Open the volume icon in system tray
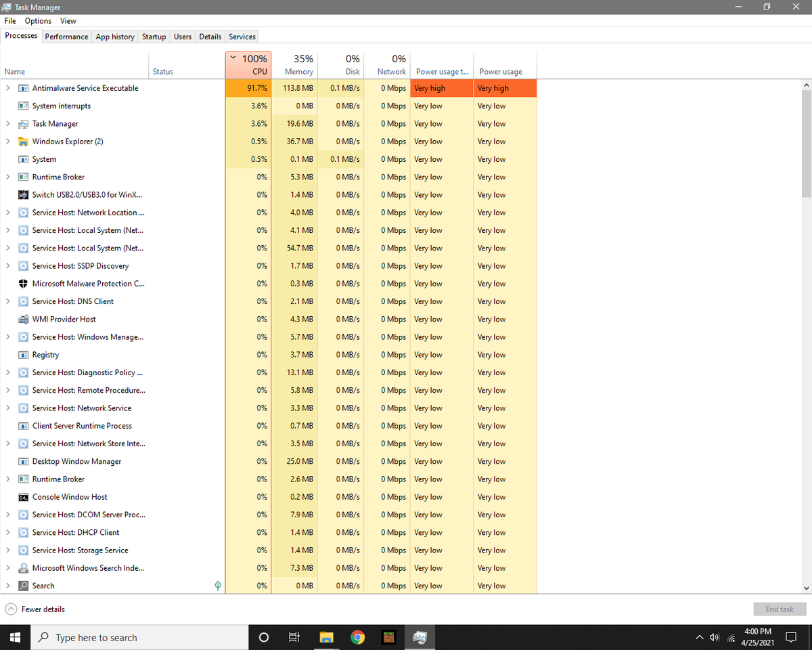The width and height of the screenshot is (812, 650). (714, 637)
